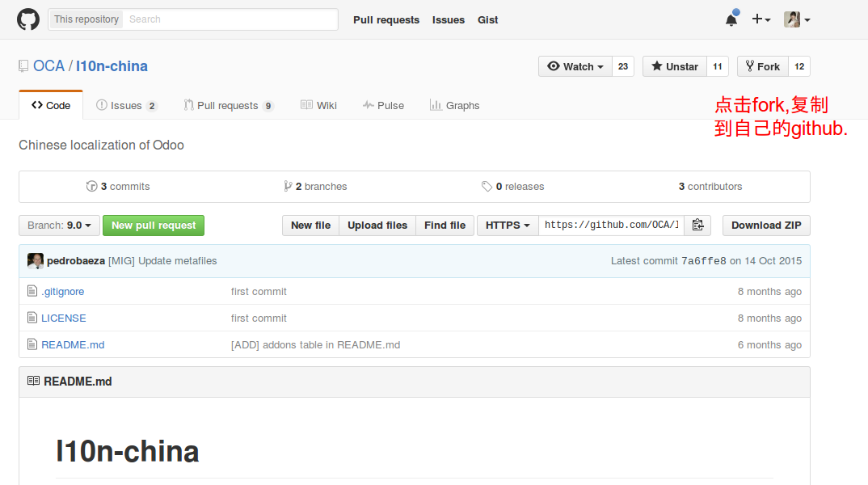868x485 pixels.
Task: Open the notifications bell icon
Action: (731, 19)
